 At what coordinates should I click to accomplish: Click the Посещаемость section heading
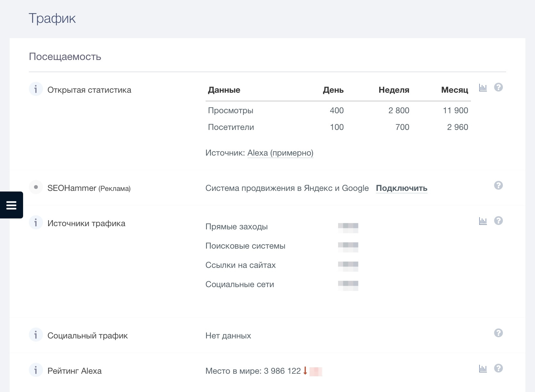[x=65, y=56]
